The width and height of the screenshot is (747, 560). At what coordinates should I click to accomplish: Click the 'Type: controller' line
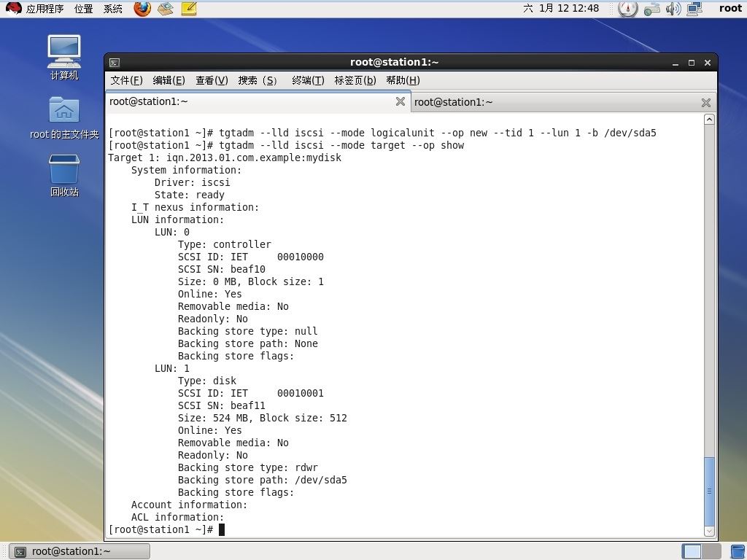pyautogui.click(x=225, y=244)
